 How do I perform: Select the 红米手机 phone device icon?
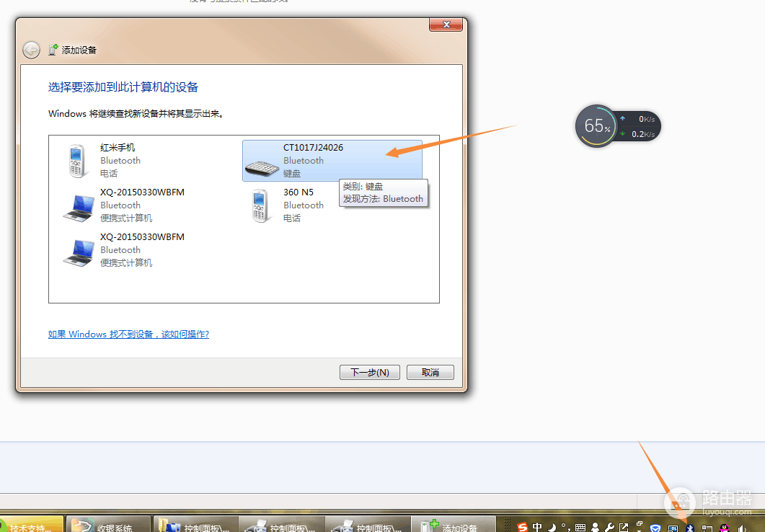[78, 161]
